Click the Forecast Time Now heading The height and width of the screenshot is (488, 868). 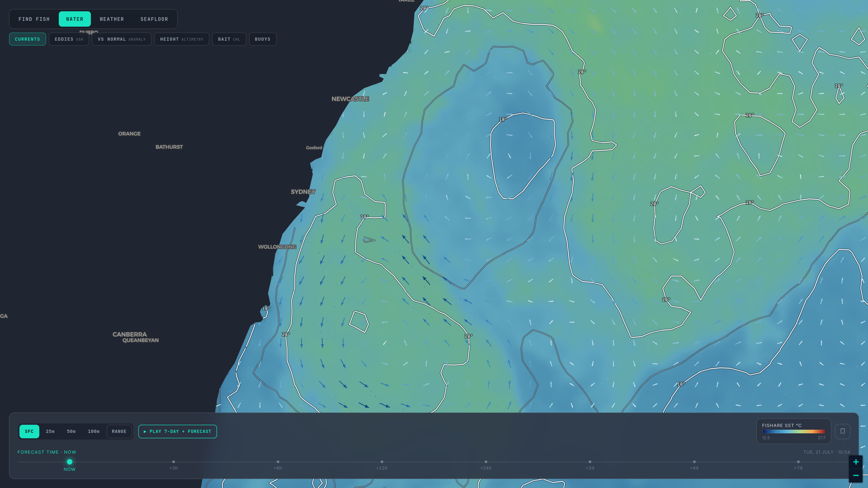[47, 452]
